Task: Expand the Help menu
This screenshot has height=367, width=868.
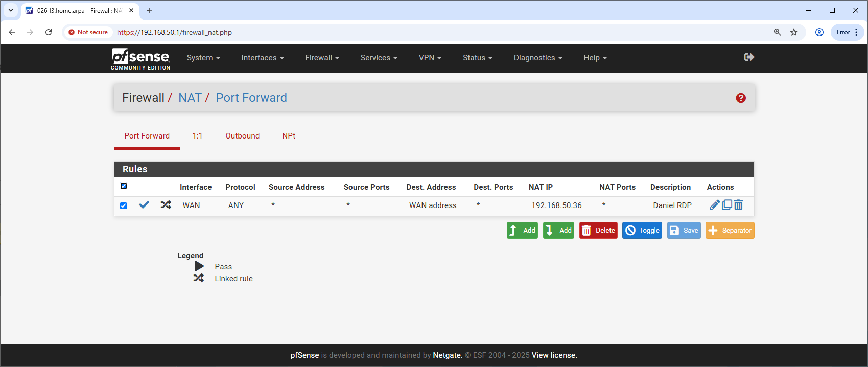Action: [595, 58]
